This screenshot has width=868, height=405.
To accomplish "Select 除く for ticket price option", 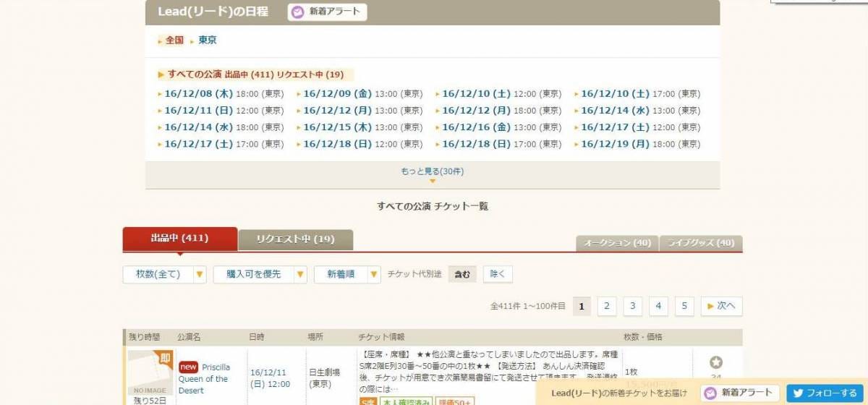I will pyautogui.click(x=498, y=274).
